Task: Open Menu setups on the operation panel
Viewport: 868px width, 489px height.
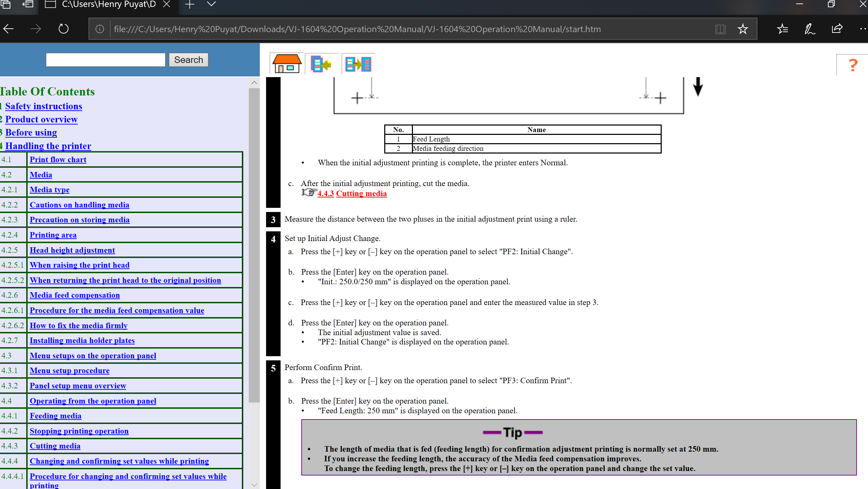Action: coord(93,356)
